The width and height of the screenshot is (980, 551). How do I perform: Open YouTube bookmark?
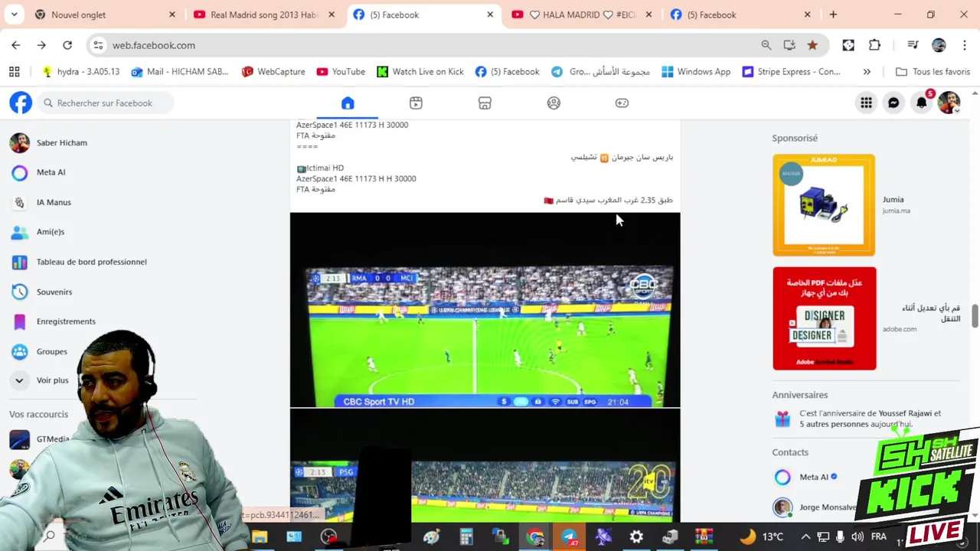341,71
